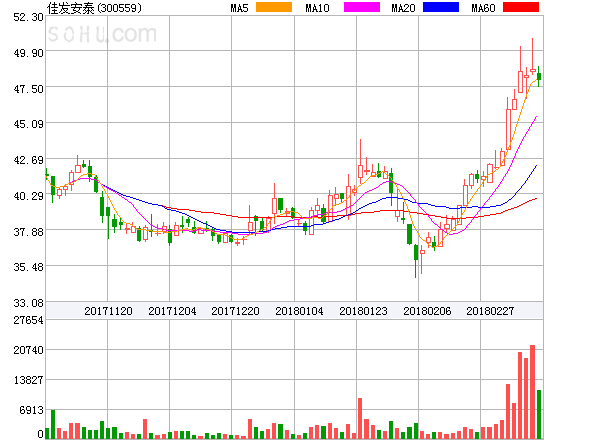600x440 pixels.
Task: Click the 20171204 date label
Action: (172, 311)
